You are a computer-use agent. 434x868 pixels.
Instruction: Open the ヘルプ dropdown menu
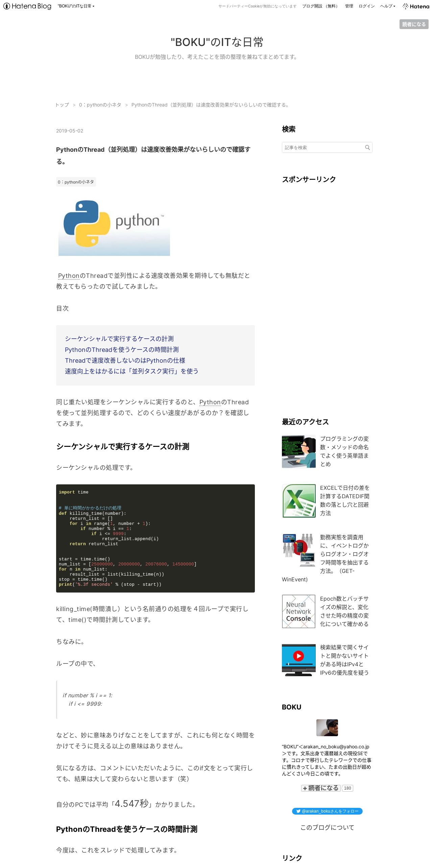click(x=387, y=6)
